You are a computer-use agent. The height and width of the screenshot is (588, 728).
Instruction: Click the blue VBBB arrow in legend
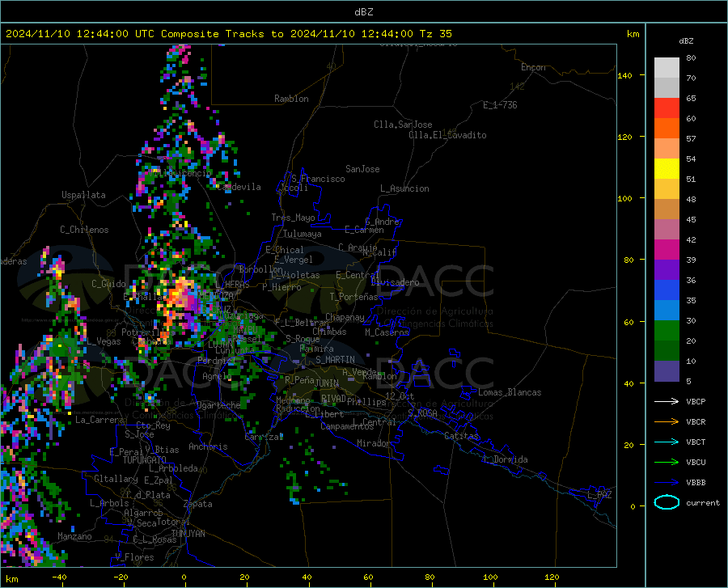[x=667, y=483]
